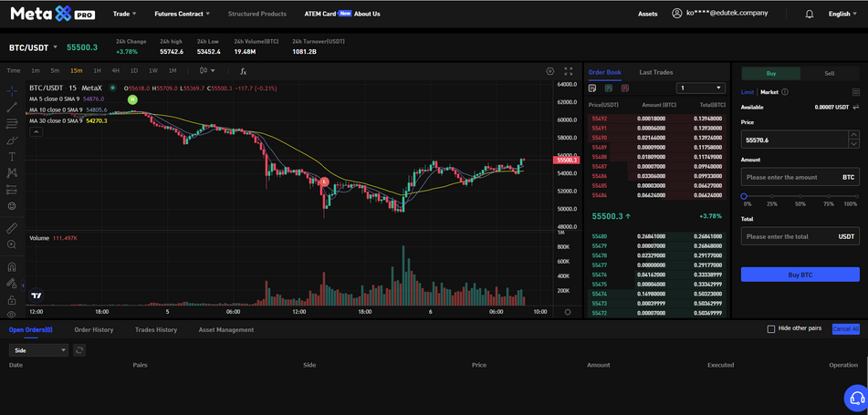This screenshot has height=415, width=868.
Task: Check the Hide other pairs box
Action: [x=771, y=329]
